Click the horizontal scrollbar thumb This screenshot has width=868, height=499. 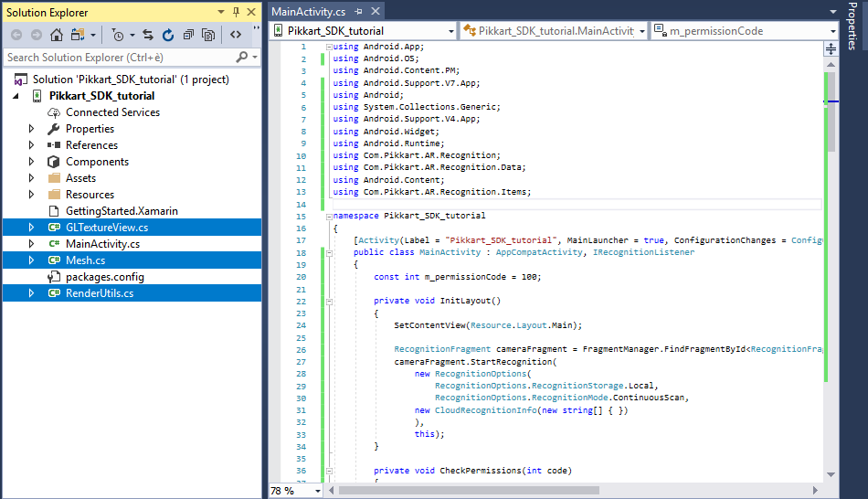[469, 490]
